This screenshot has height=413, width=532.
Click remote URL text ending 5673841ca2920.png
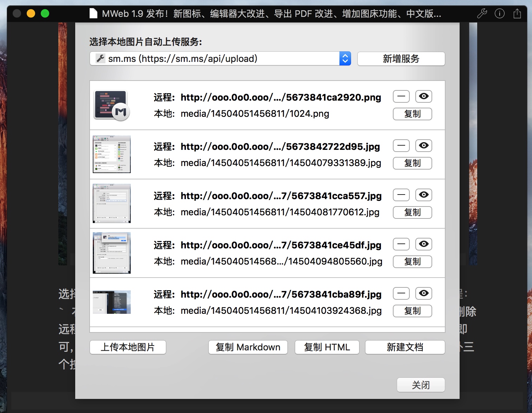(x=281, y=97)
